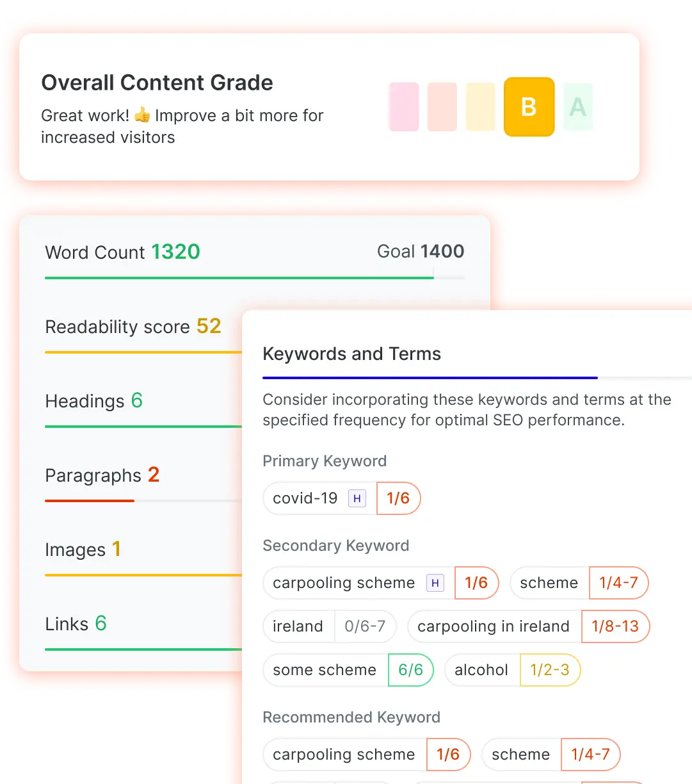The width and height of the screenshot is (692, 784).
Task: Click the H badge next to covid-19
Action: [357, 498]
